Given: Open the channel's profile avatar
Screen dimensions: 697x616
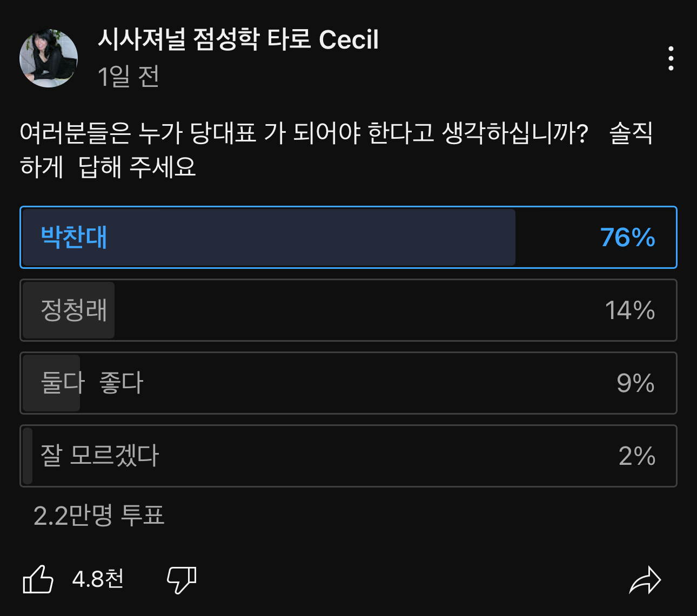Looking at the screenshot, I should tap(49, 58).
